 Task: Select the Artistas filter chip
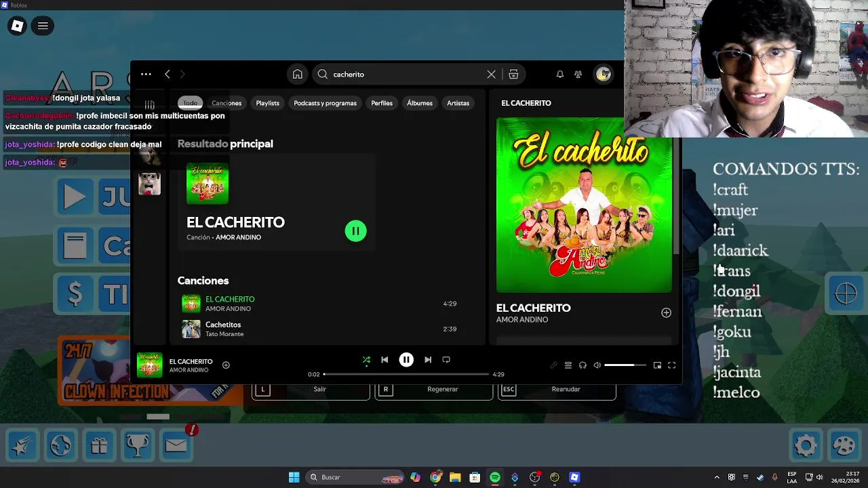(458, 103)
